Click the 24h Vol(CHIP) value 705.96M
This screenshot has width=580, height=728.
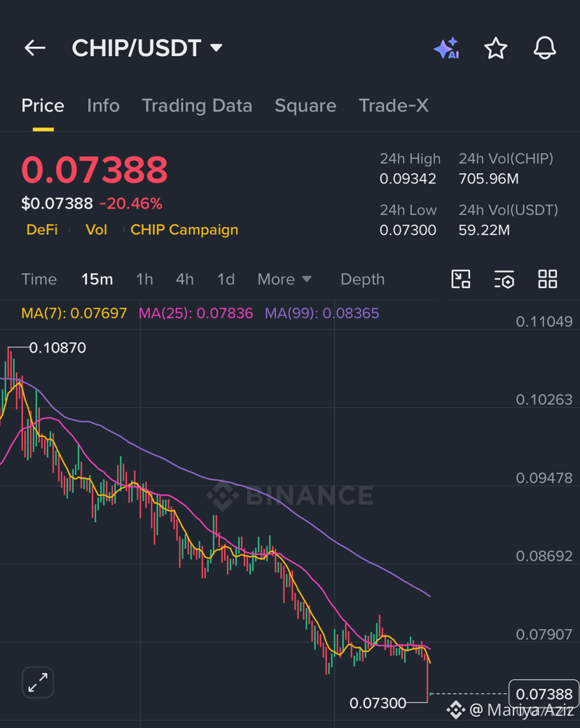coord(489,179)
